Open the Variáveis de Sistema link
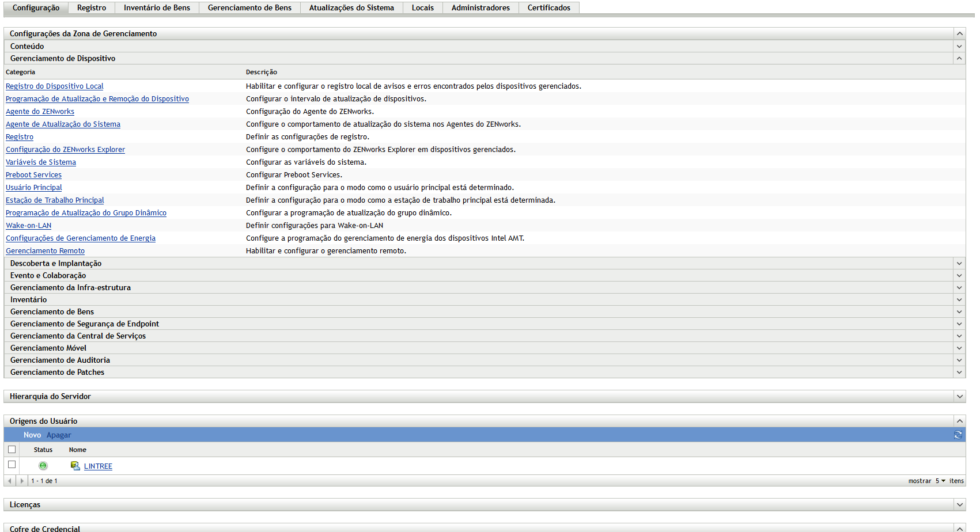Image resolution: width=980 pixels, height=532 pixels. (x=41, y=162)
